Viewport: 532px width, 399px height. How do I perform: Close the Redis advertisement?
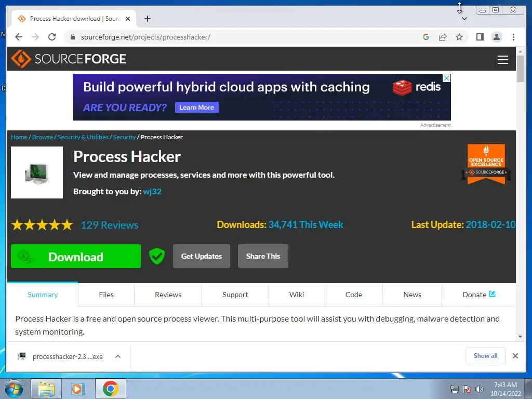[x=447, y=78]
